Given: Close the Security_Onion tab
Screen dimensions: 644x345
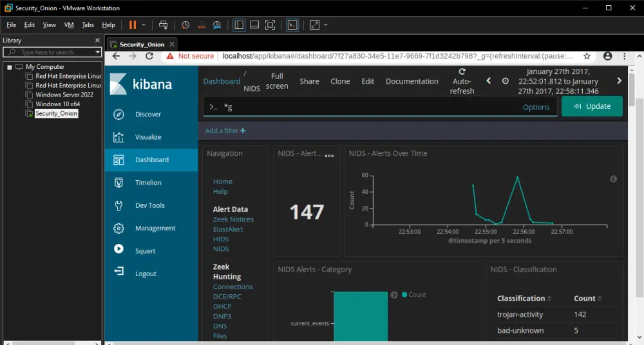Looking at the screenshot, I should (172, 44).
